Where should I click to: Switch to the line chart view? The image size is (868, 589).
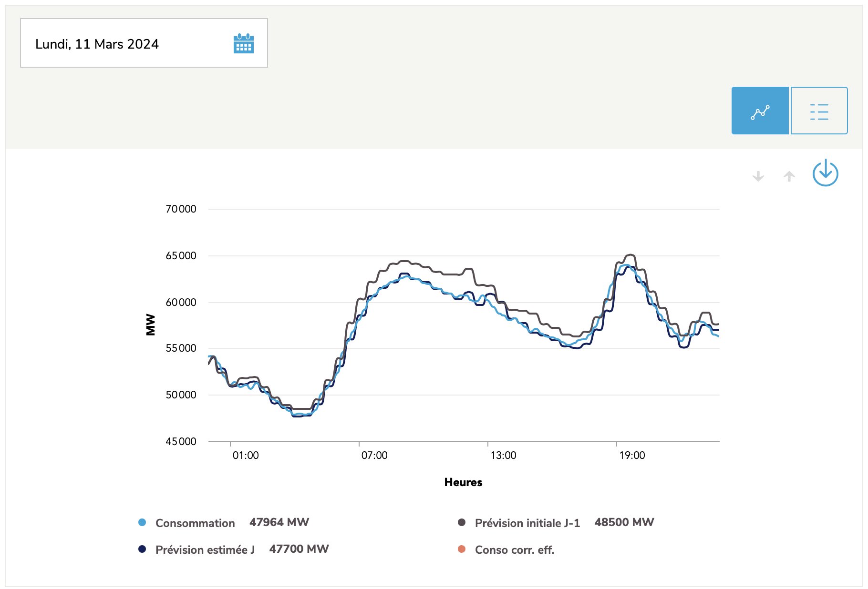tap(760, 111)
